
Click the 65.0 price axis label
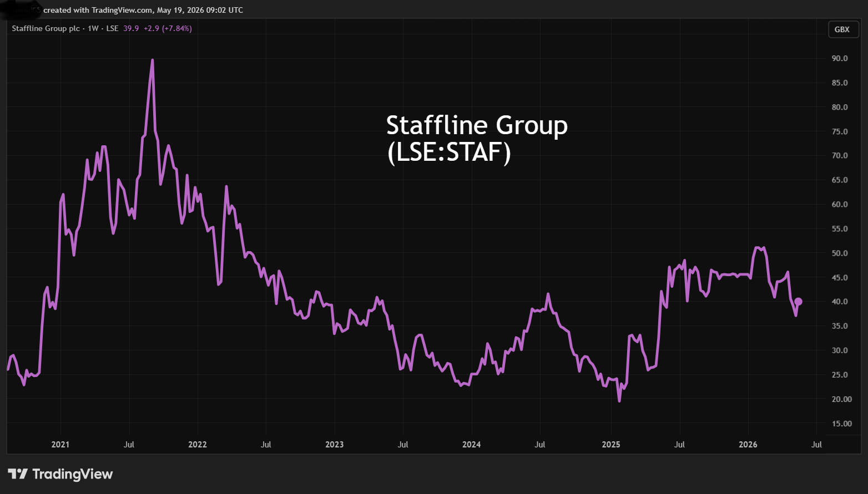pos(840,180)
